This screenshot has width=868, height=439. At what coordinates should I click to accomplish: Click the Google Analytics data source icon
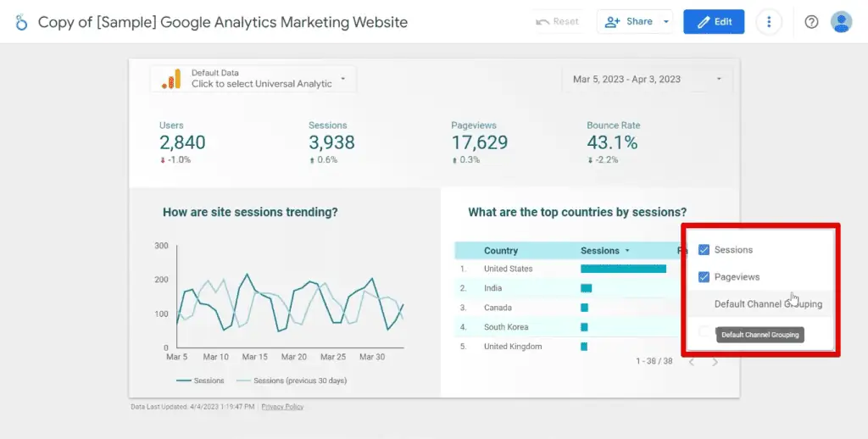pos(171,80)
